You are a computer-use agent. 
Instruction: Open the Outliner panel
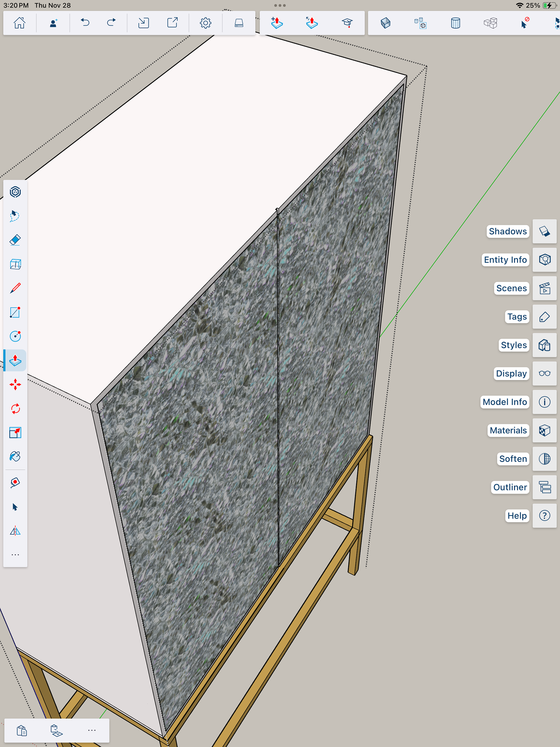click(544, 487)
